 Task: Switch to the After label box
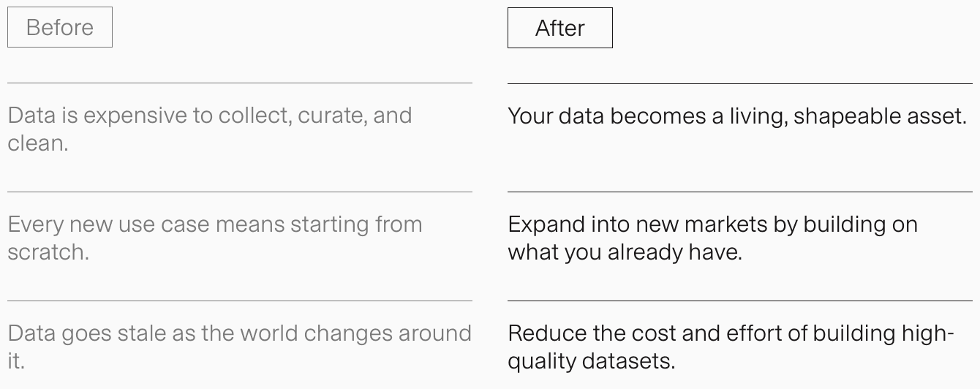tap(559, 29)
